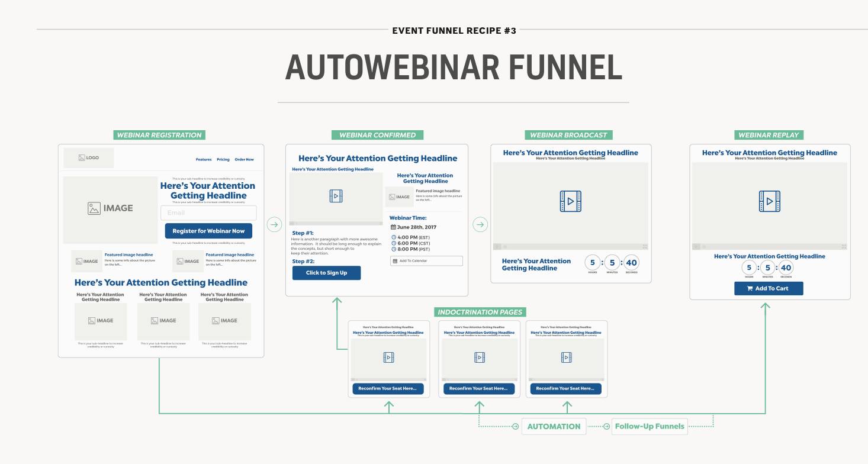This screenshot has height=464, width=868.
Task: Click the LOGO placeholder on the registration page
Action: [89, 158]
